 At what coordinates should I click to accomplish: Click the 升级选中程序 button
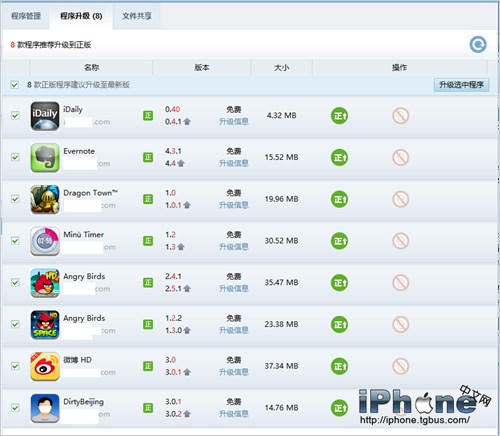pos(461,85)
